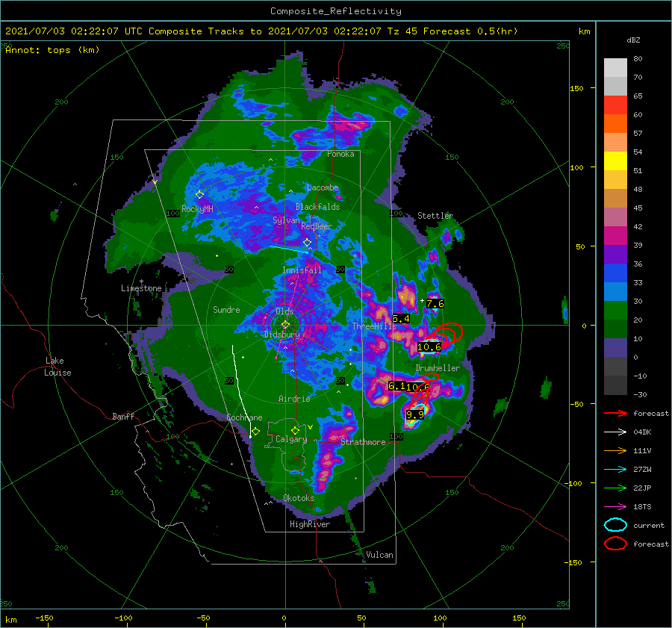Click the 42 dBZ magenta swatch
This screenshot has width=672, height=628.
tap(615, 236)
